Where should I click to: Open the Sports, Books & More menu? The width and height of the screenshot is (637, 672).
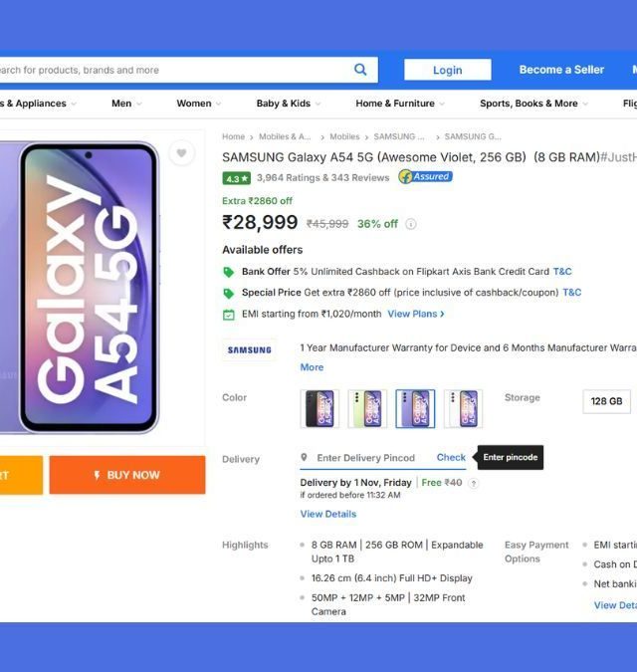pos(533,104)
